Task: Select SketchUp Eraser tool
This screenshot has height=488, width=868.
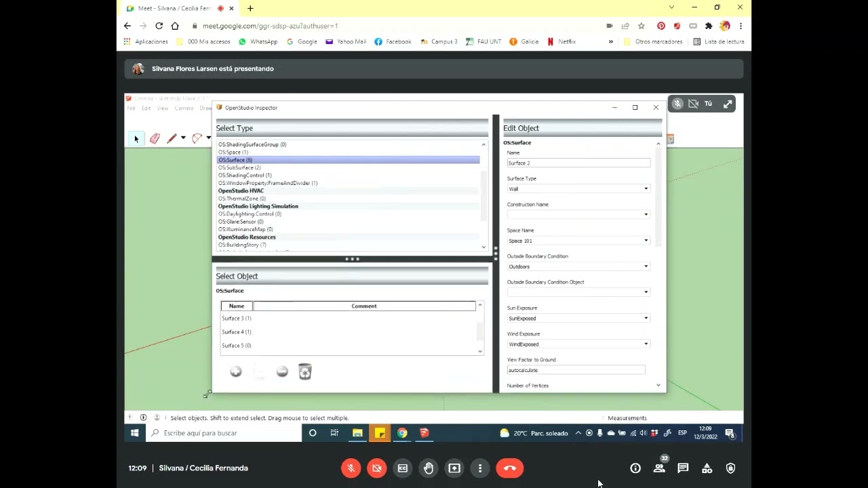Action: [x=155, y=138]
